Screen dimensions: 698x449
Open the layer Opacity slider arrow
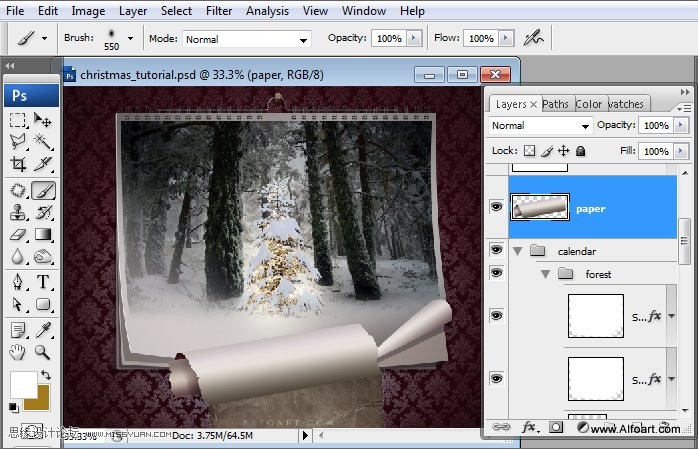click(681, 125)
